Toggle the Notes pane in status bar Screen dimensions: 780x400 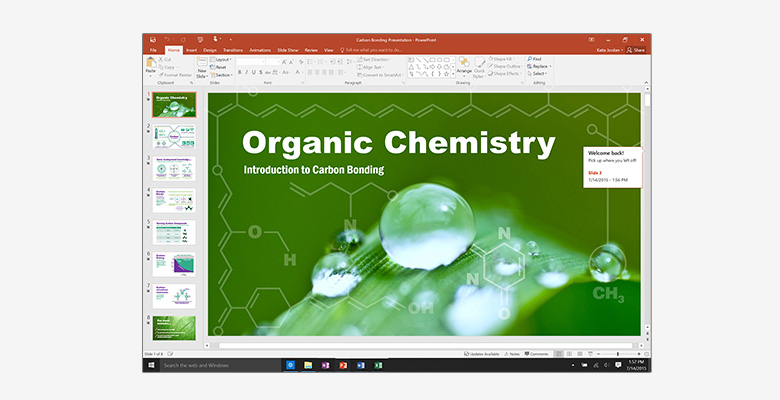511,353
